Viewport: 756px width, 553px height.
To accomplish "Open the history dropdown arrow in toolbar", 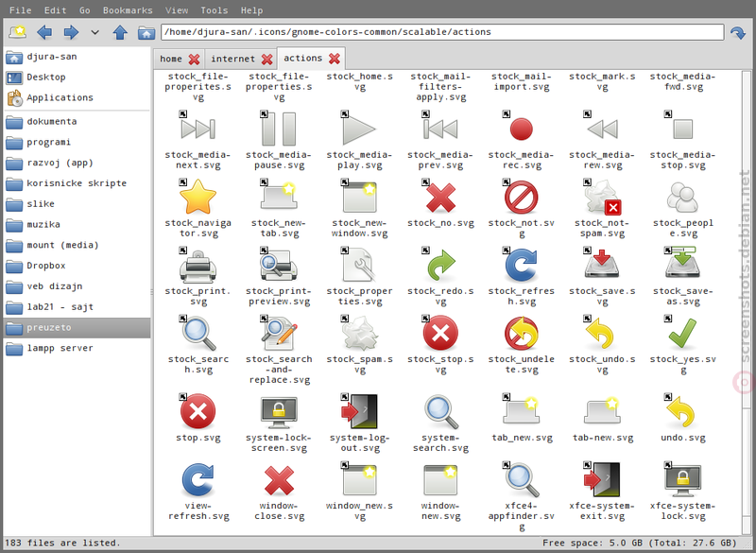I will [x=95, y=32].
